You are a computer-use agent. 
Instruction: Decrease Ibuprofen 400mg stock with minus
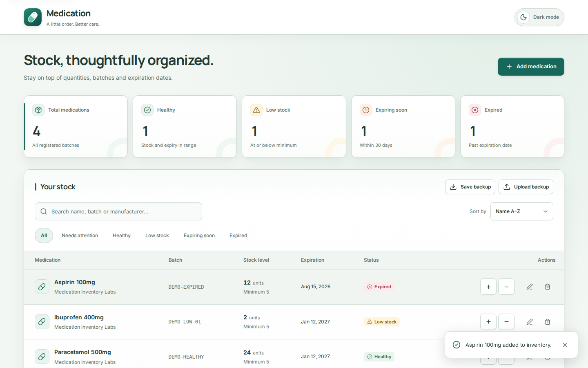(506, 322)
